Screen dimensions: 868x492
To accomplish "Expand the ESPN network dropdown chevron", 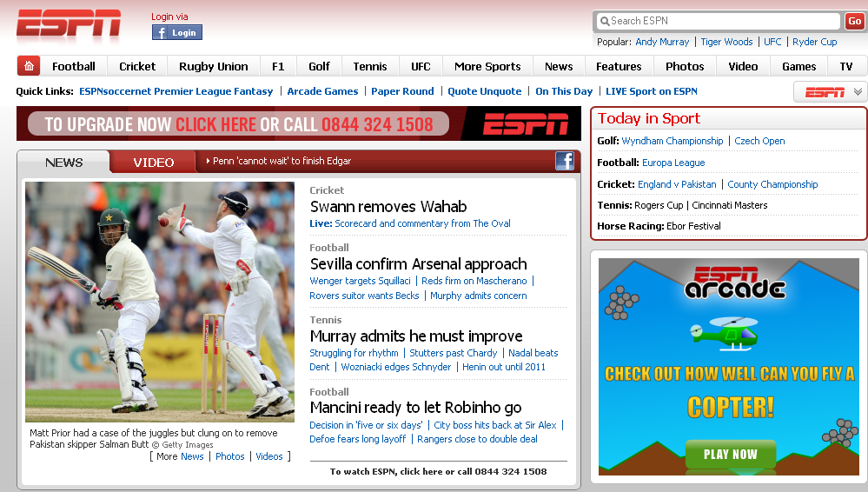I will click(x=858, y=92).
